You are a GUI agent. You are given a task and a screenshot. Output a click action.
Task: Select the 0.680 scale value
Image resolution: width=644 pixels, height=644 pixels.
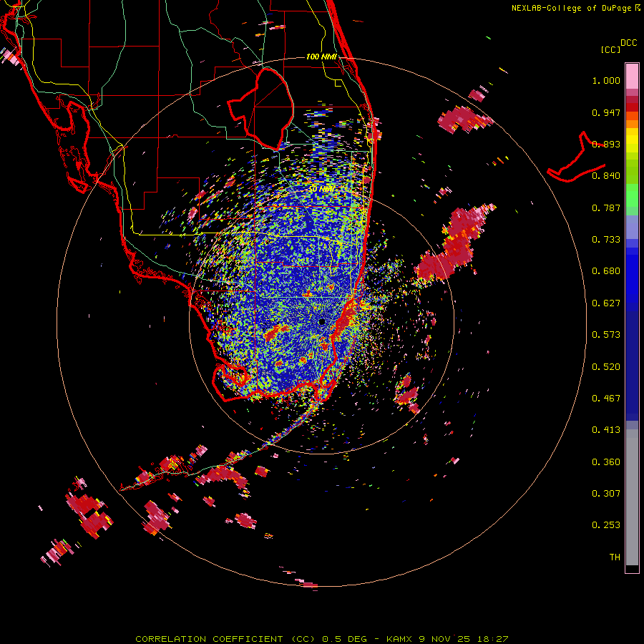[x=606, y=271]
